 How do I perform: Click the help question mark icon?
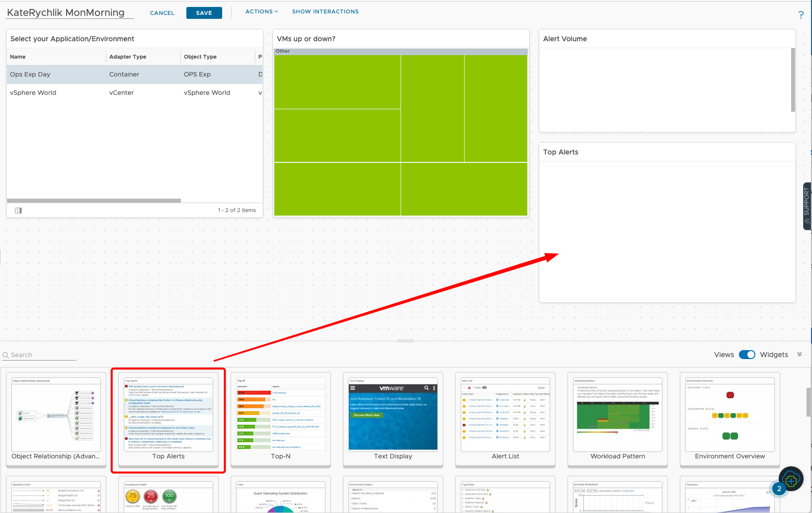(x=801, y=14)
